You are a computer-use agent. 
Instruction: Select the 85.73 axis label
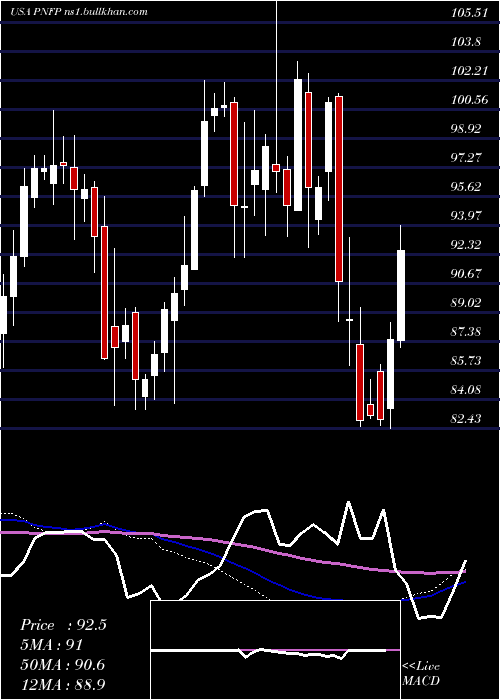(466, 361)
